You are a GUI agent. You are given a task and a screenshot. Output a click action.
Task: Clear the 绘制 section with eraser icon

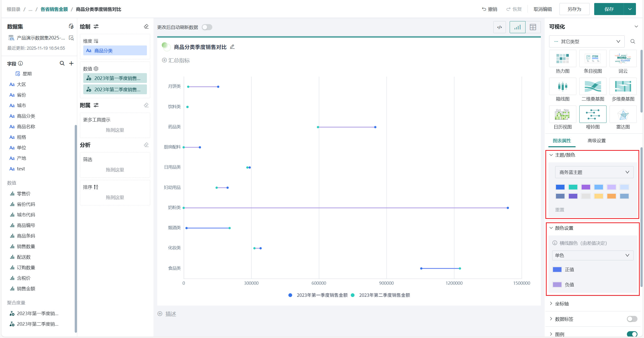pyautogui.click(x=146, y=26)
